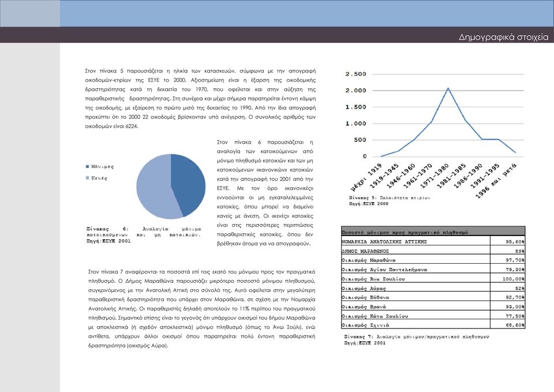Click caption 'Πίνακας 7: Αναλογία μόνιμου/πραγματικού πληθυσμού'
This screenshot has height=392, width=554.
tap(417, 337)
